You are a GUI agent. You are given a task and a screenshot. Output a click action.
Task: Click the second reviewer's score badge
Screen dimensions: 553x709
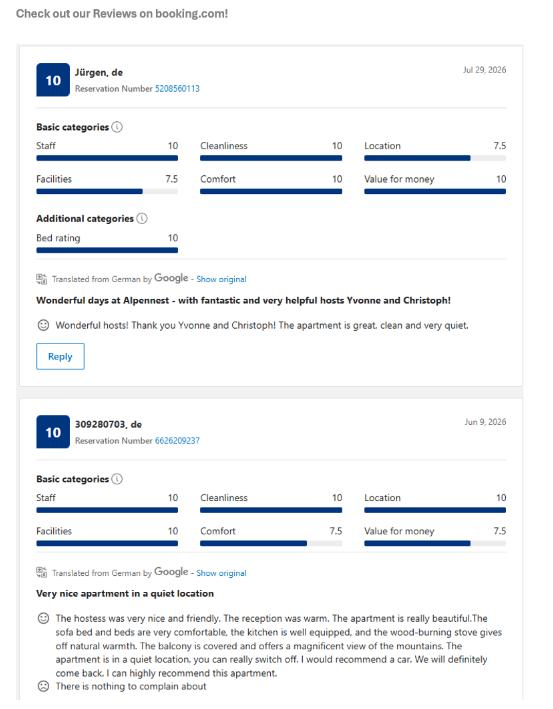tap(53, 432)
